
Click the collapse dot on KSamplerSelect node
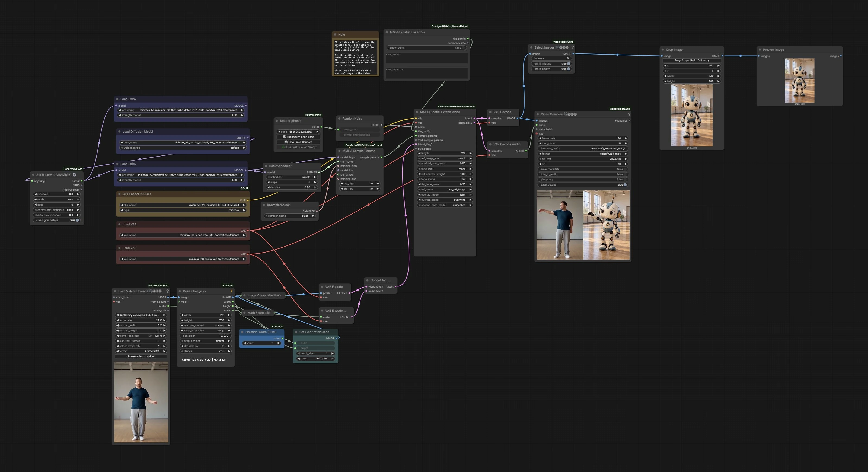tap(264, 205)
